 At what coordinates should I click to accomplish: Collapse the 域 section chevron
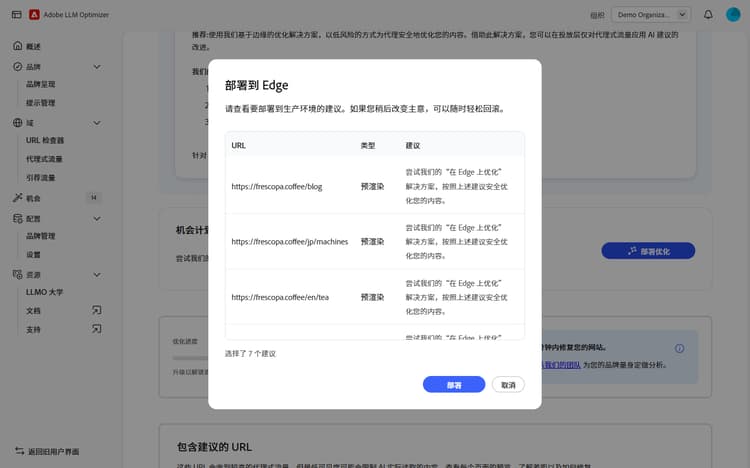click(97, 123)
